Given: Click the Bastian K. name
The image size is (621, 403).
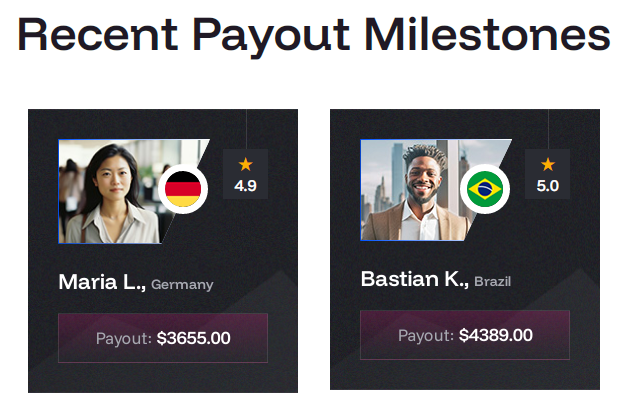Looking at the screenshot, I should [x=415, y=279].
